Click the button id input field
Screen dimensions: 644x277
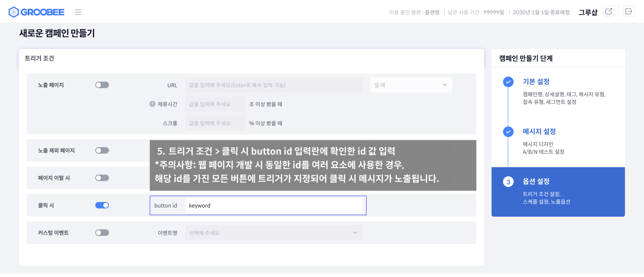point(274,205)
